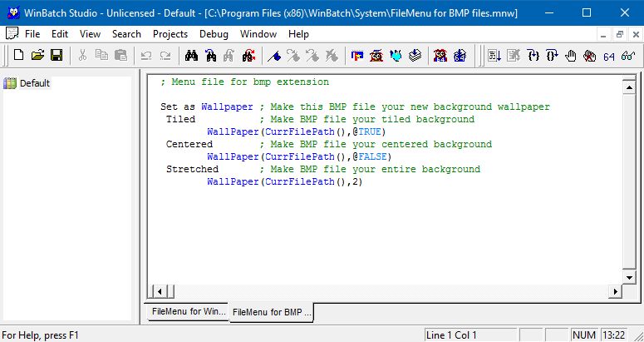
Task: Close the inner document window
Action: pos(636,34)
